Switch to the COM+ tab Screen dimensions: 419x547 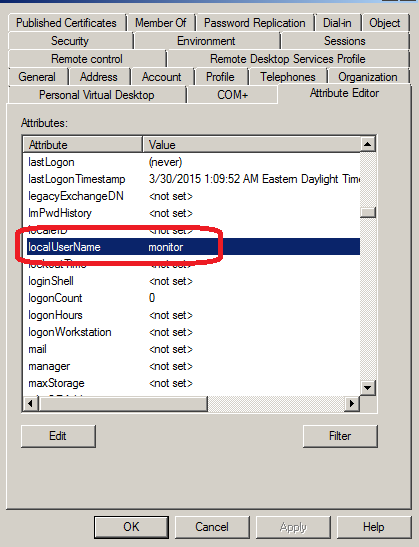point(232,95)
